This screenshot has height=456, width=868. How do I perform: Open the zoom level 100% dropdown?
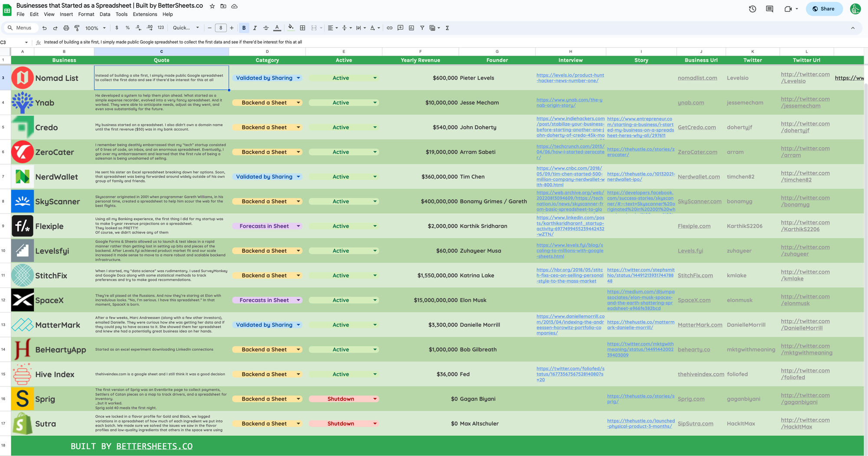[x=95, y=28]
